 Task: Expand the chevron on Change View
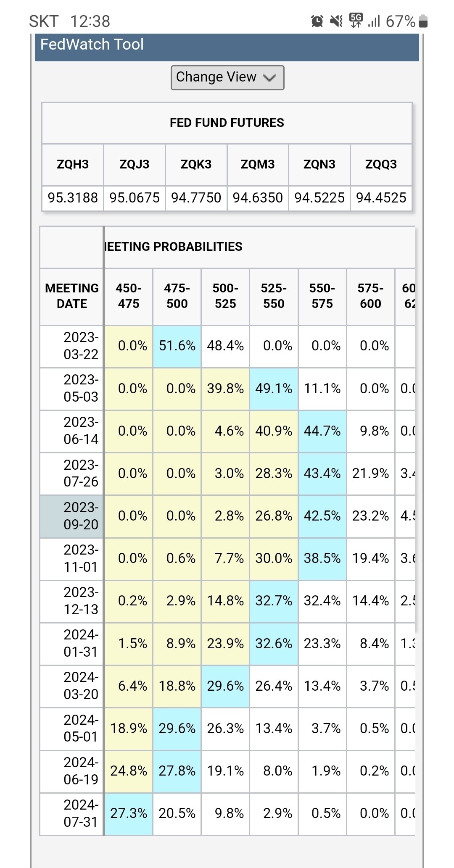pyautogui.click(x=270, y=77)
